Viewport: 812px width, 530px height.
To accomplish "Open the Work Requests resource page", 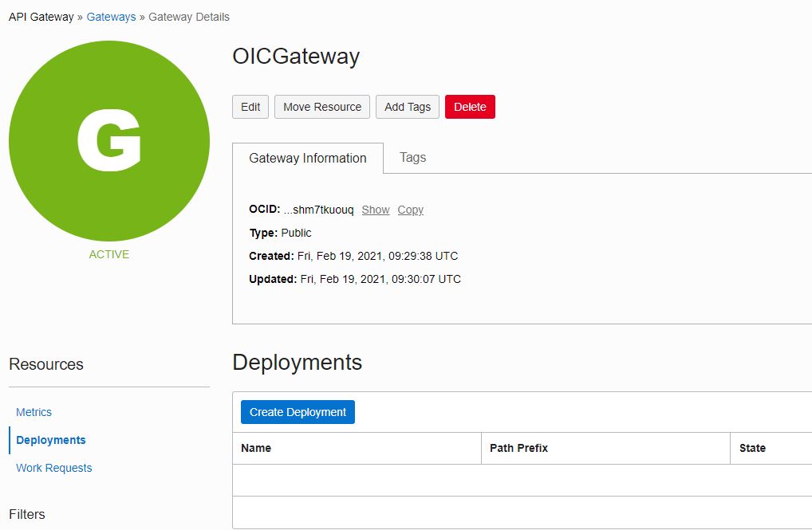I will point(53,468).
